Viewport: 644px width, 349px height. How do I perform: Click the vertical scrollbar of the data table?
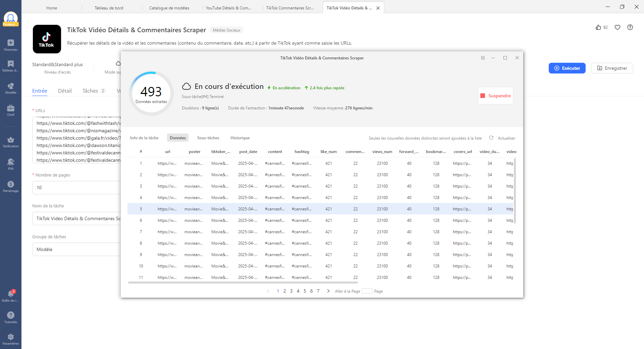tap(515, 191)
